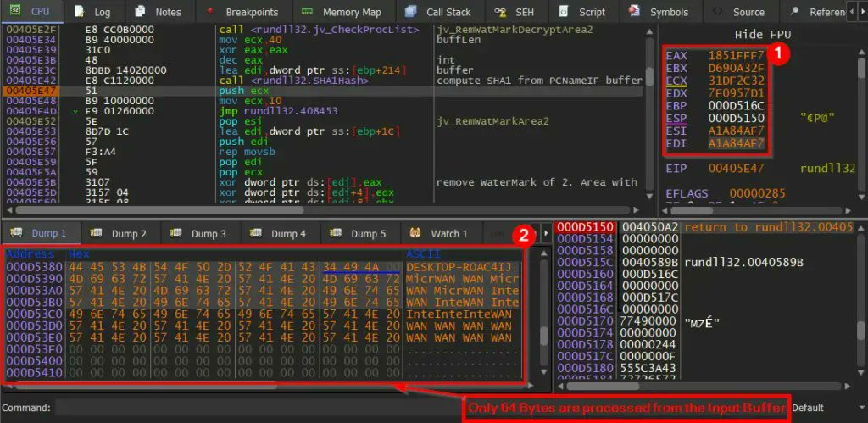Click the Address column header in dump
The height and width of the screenshot is (423, 868).
click(31, 254)
